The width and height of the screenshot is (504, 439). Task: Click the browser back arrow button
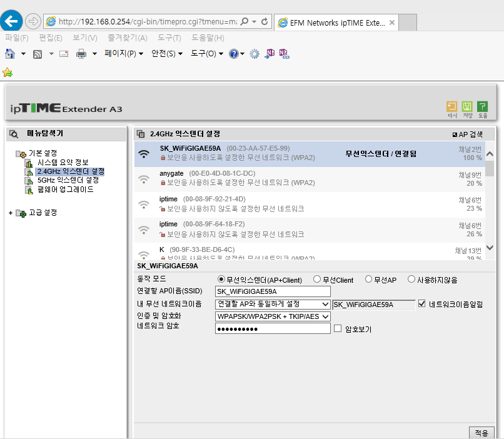11,21
